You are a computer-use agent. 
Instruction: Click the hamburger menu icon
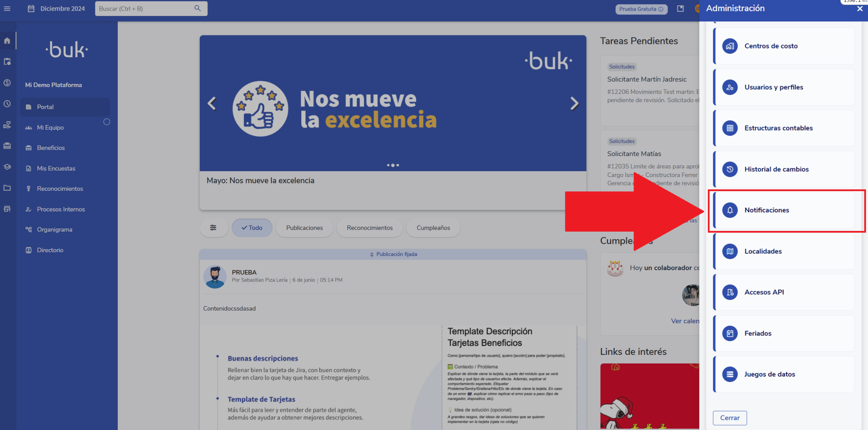click(x=7, y=8)
